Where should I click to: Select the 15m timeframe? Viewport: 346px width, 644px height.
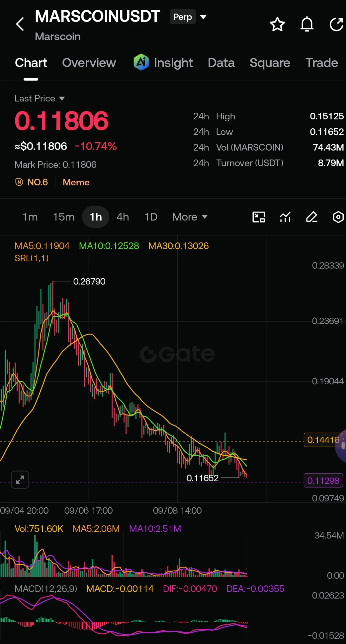tap(64, 217)
